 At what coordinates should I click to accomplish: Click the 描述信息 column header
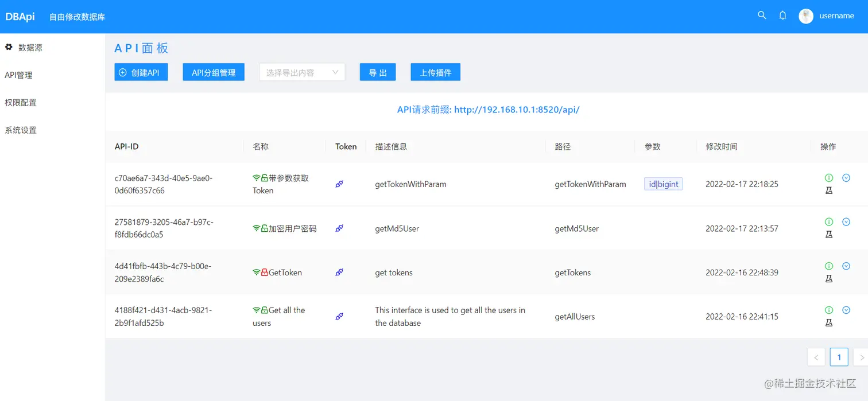pos(391,146)
